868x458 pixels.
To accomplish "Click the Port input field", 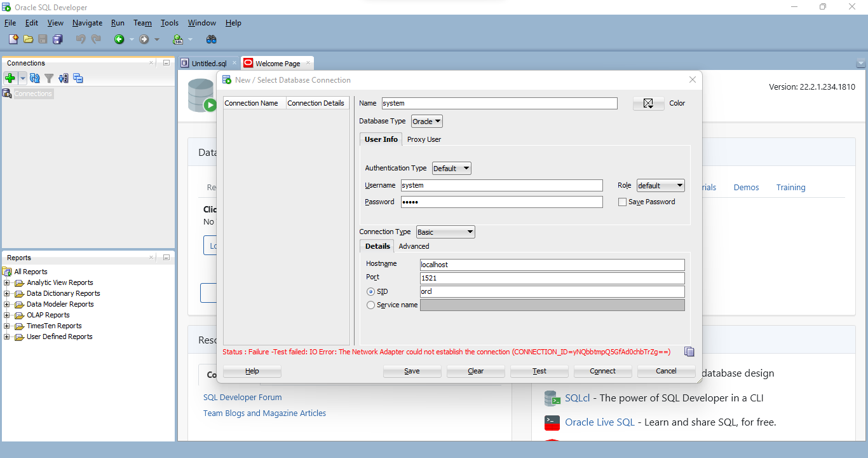I will (x=552, y=278).
